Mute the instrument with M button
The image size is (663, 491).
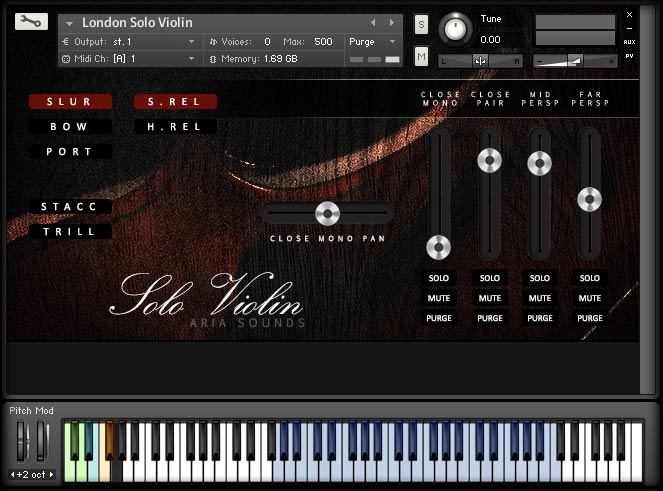tap(421, 56)
